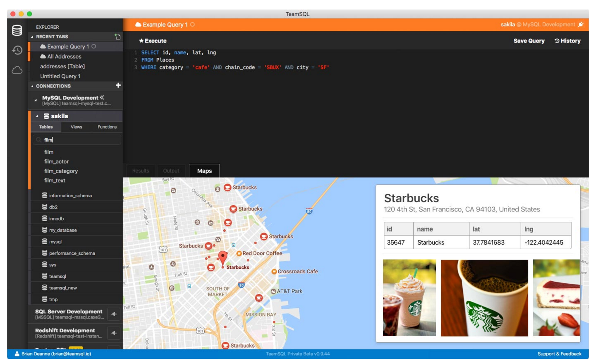Switch to the Views tab
Image resolution: width=599 pixels, height=364 pixels.
click(76, 127)
